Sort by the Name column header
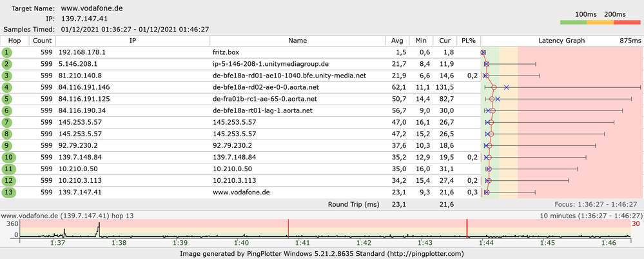The width and height of the screenshot is (644, 259). coord(297,41)
